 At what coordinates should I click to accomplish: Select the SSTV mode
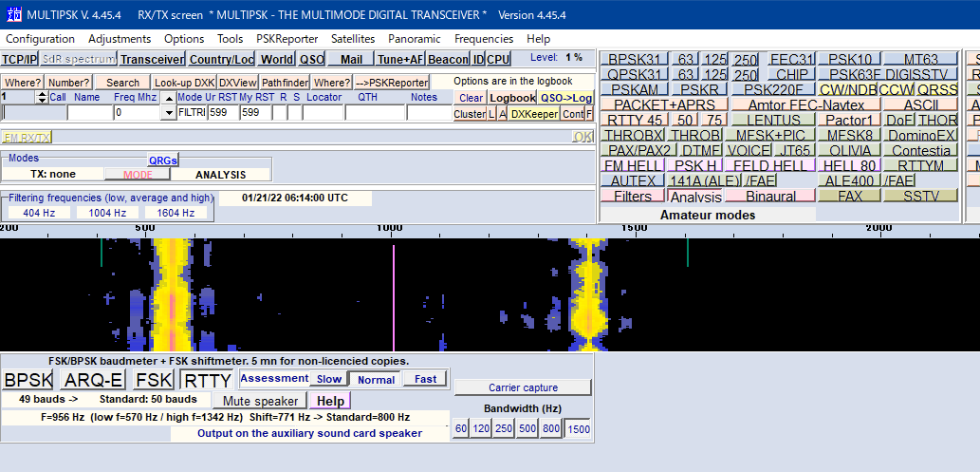(x=920, y=196)
